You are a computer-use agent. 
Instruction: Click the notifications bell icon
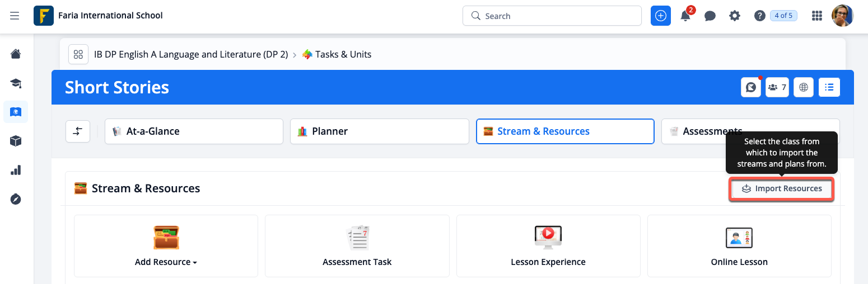tap(685, 16)
